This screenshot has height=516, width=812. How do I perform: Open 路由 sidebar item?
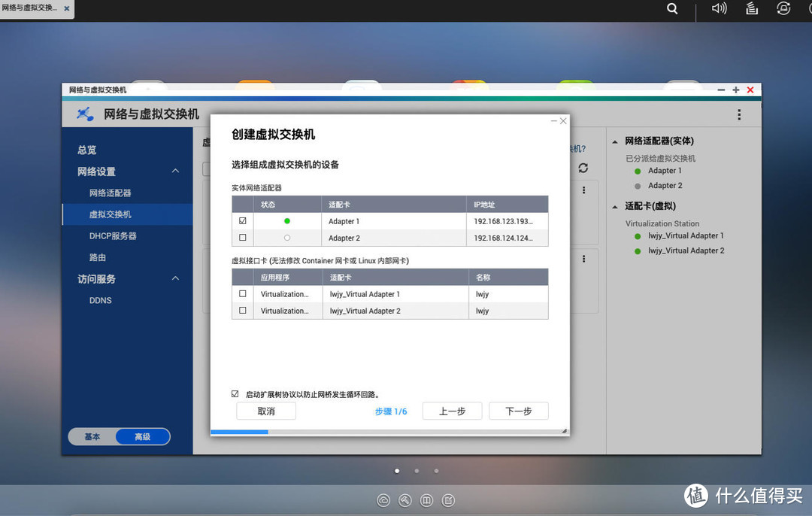(98, 257)
